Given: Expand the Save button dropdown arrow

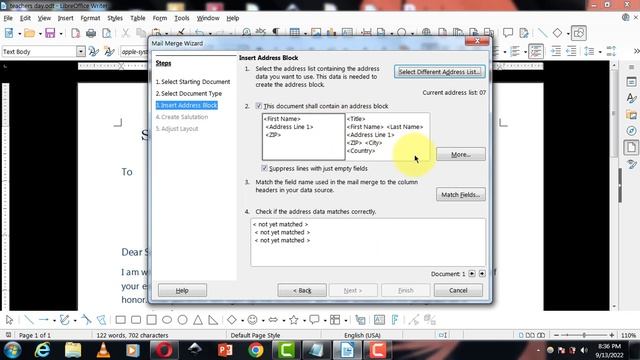Looking at the screenshot, I should click(61, 33).
